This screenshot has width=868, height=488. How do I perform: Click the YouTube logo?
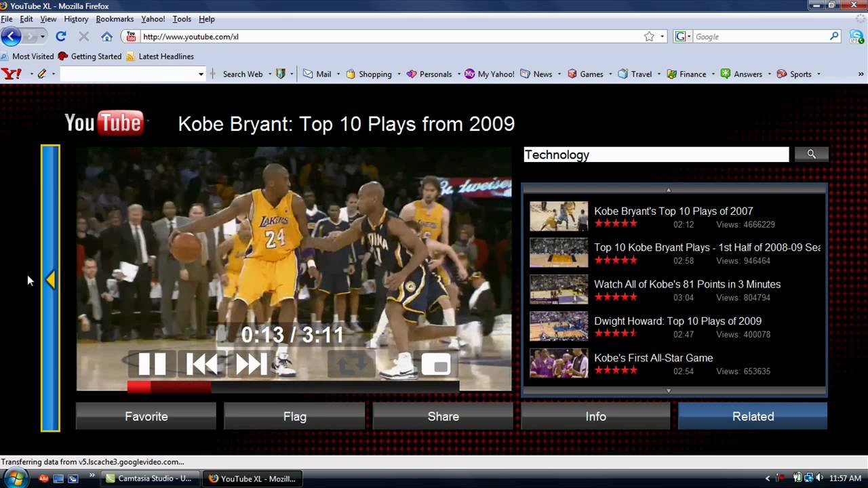[x=104, y=123]
